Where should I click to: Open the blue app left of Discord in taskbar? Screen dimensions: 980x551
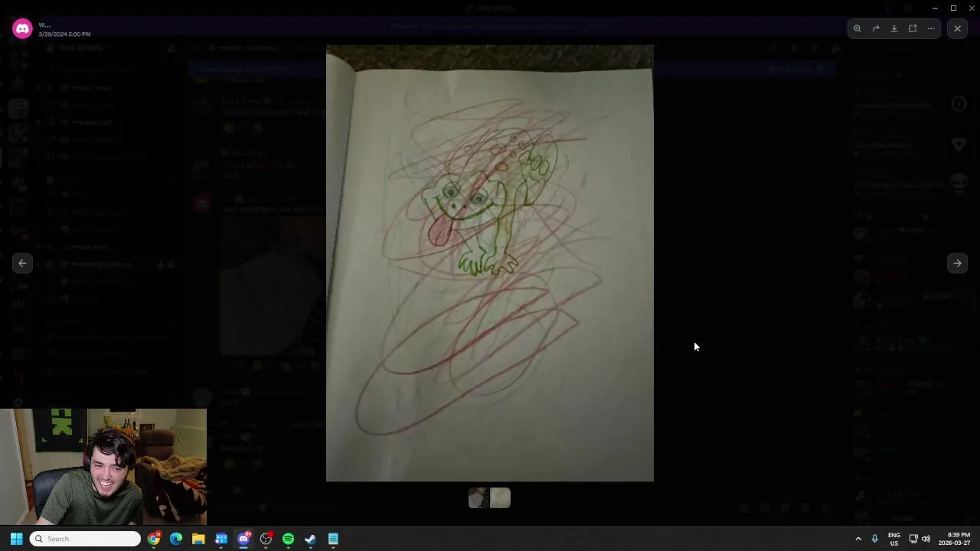(221, 539)
